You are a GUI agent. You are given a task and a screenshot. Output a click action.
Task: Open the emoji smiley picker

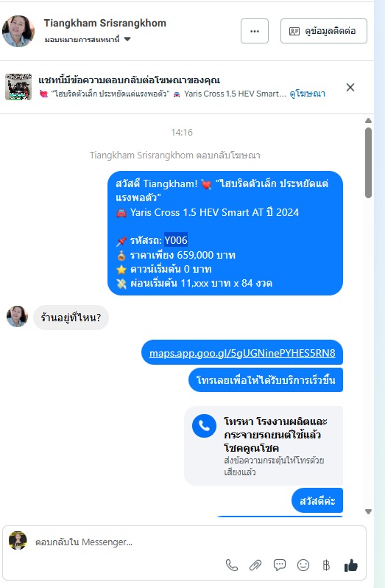pyautogui.click(x=303, y=565)
